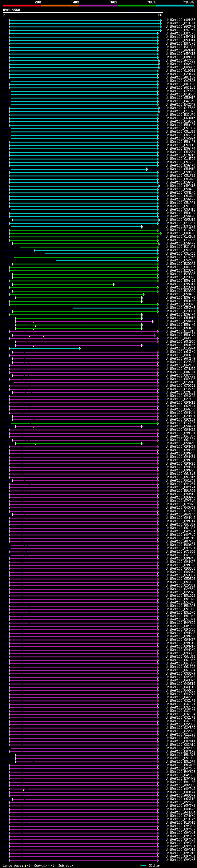Click the UniRef100_P17196 label

coord(180,423)
